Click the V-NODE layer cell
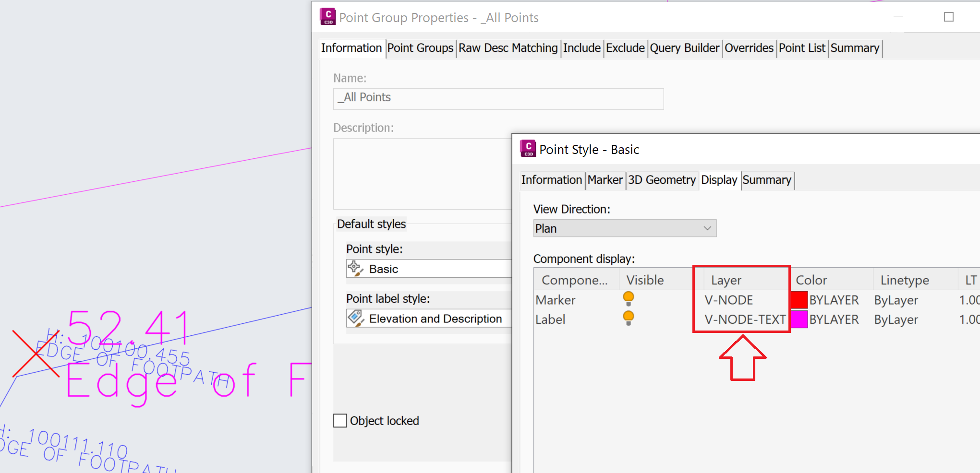 point(728,299)
